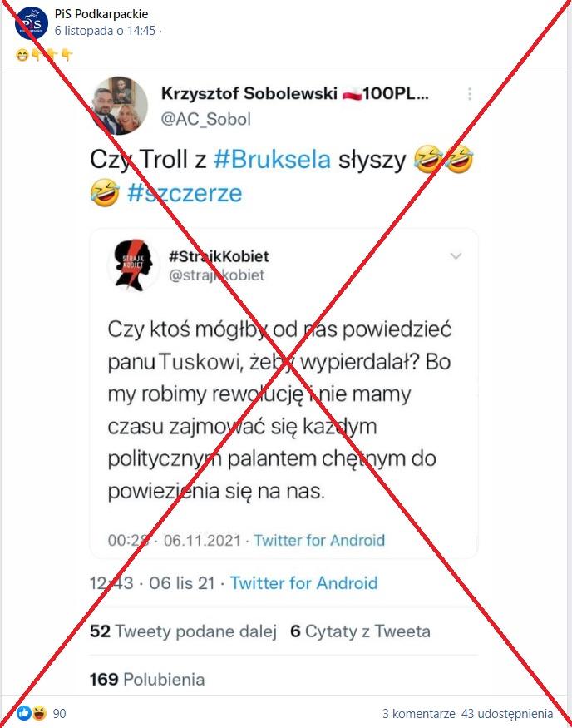Viewport: 572px width, 728px height.
Task: Open the @strajkkobiet handle in quoted tweet
Action: coord(217,275)
